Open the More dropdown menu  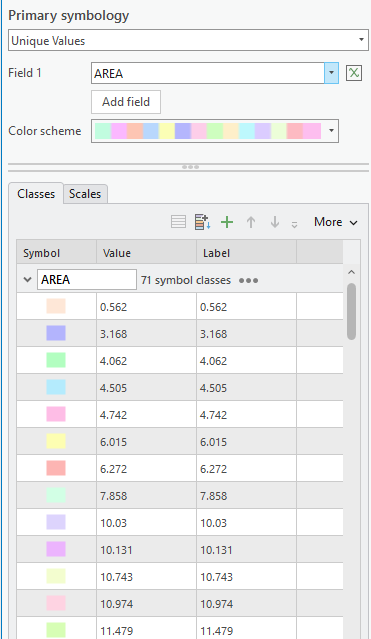(x=336, y=222)
